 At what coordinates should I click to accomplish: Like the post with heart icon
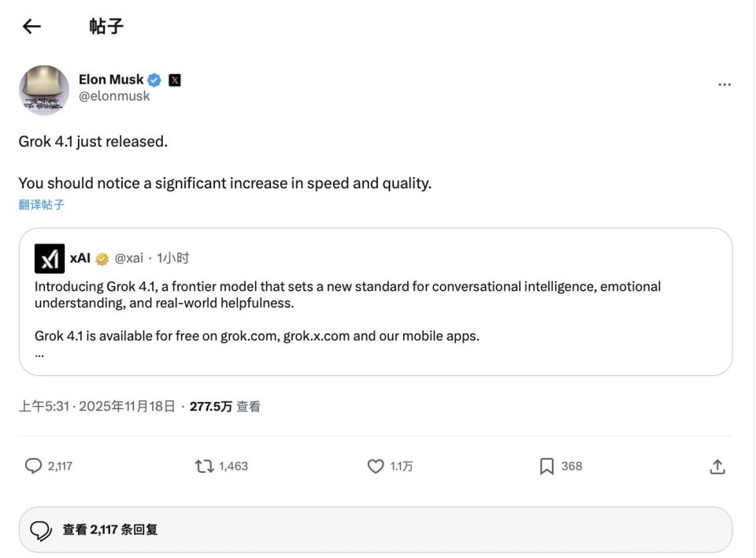point(376,467)
